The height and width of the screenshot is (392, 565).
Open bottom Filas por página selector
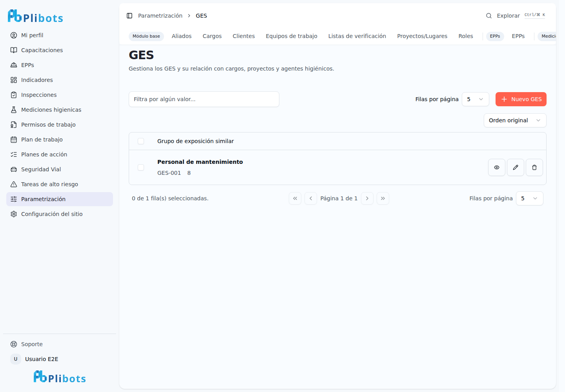click(530, 198)
